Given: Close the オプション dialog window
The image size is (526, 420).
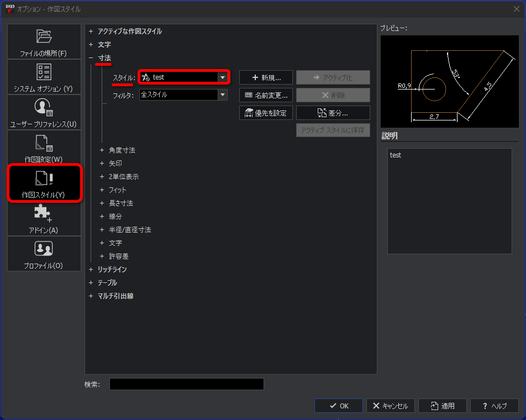Looking at the screenshot, I should [x=517, y=9].
